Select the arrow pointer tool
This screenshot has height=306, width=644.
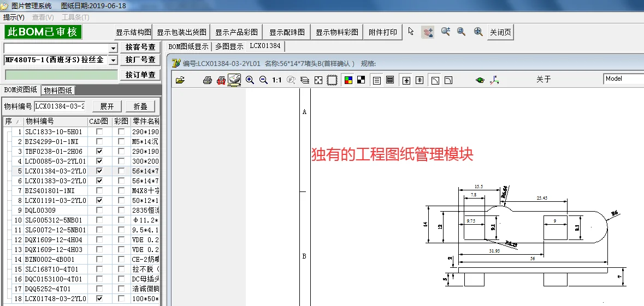coord(411,31)
